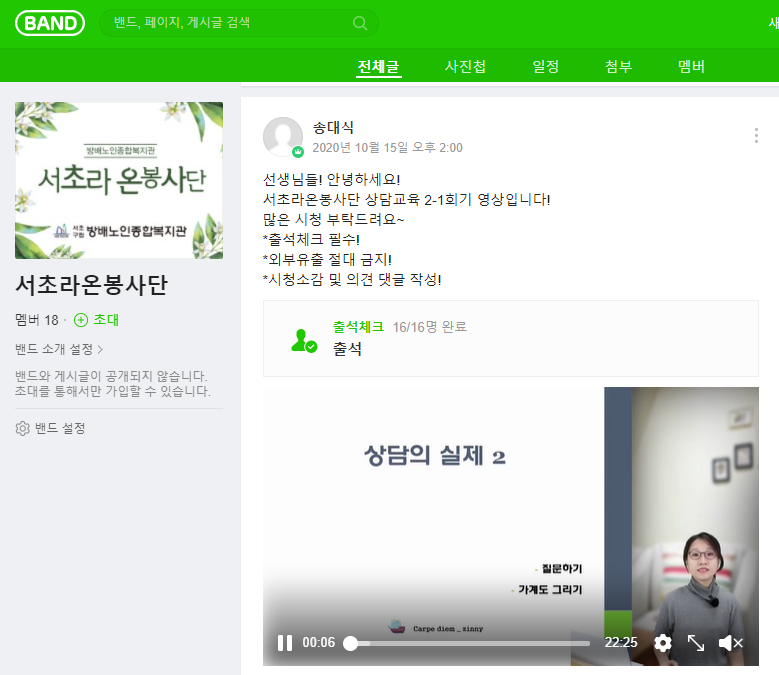Click the 서초라온봉사단 band title

91,285
